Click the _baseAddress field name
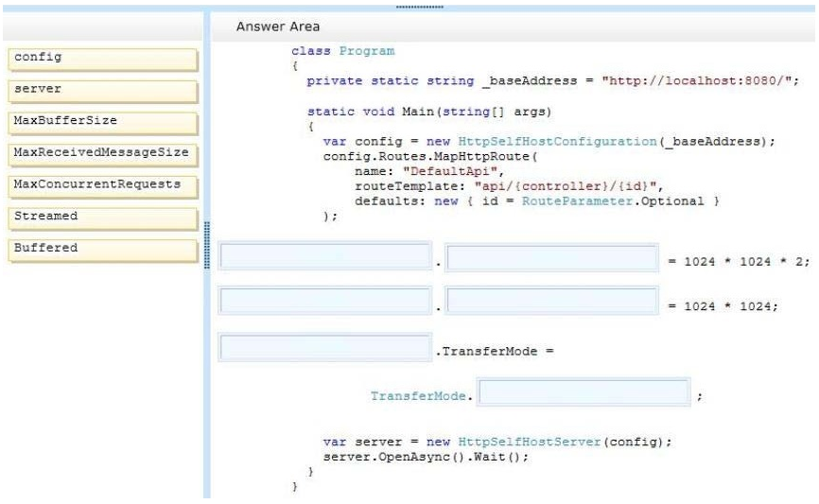 [x=530, y=81]
